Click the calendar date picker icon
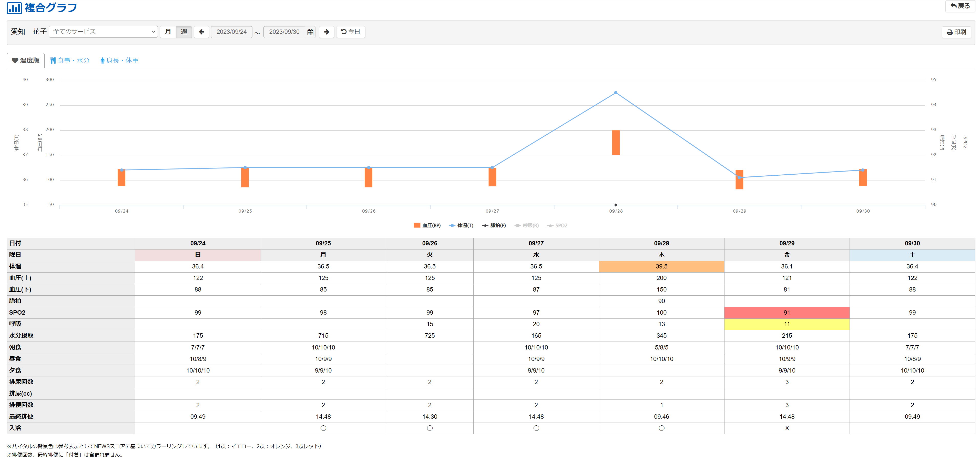 click(310, 32)
